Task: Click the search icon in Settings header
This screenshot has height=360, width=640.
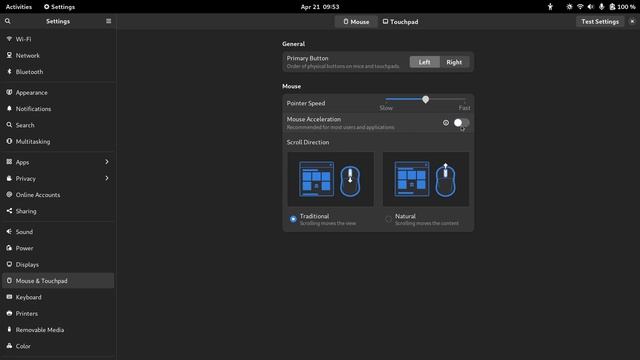Action: click(x=8, y=21)
